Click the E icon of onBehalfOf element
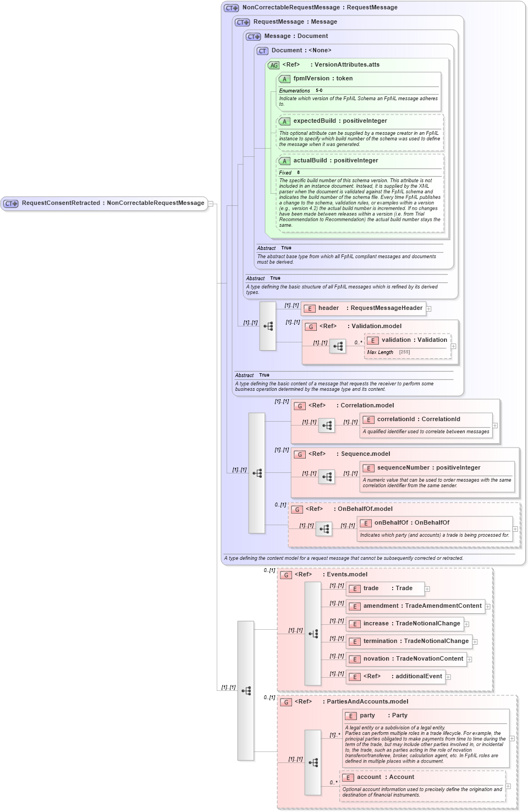 click(366, 524)
